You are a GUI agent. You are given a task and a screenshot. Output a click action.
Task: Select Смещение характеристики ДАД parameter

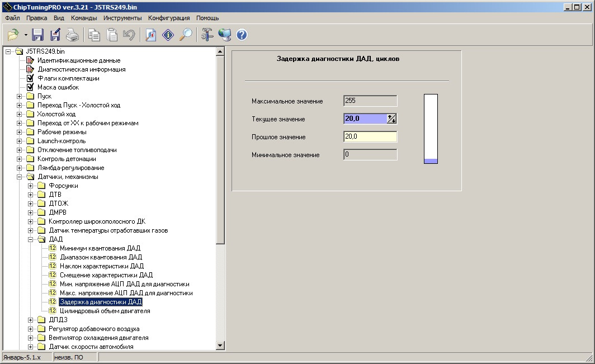coord(106,275)
